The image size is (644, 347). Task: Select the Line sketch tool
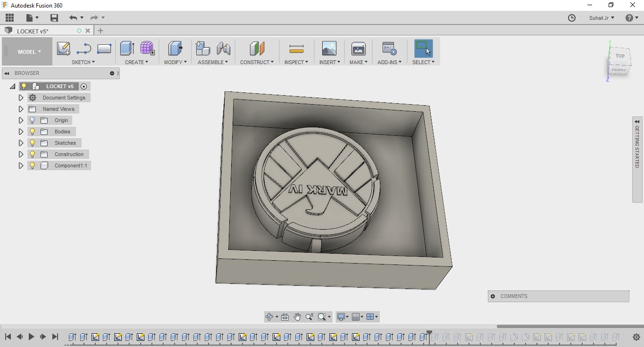[x=84, y=49]
